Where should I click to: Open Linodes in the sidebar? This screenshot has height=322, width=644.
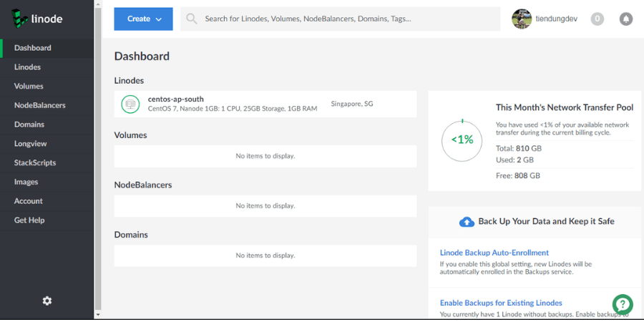coord(47,67)
